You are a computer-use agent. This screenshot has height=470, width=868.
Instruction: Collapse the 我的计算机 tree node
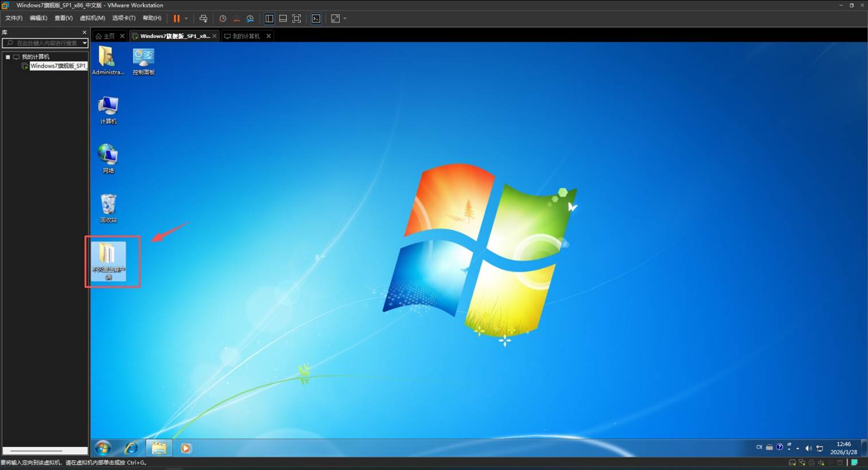8,57
